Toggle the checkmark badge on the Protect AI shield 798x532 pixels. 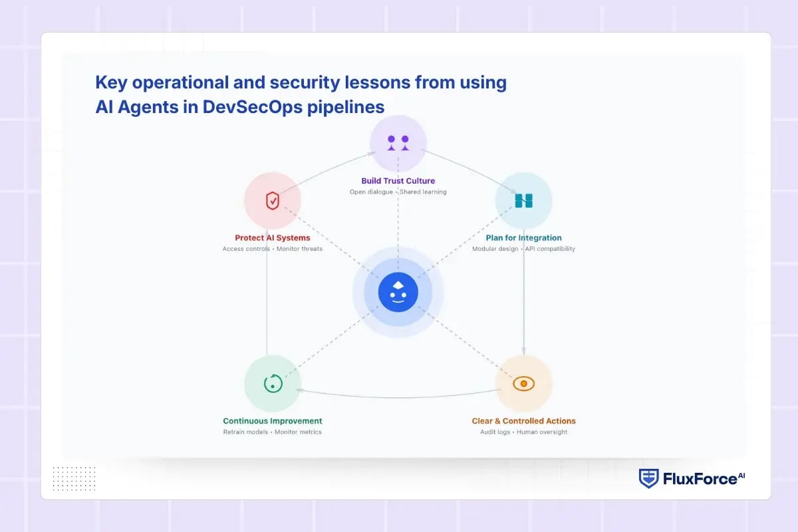tap(273, 201)
